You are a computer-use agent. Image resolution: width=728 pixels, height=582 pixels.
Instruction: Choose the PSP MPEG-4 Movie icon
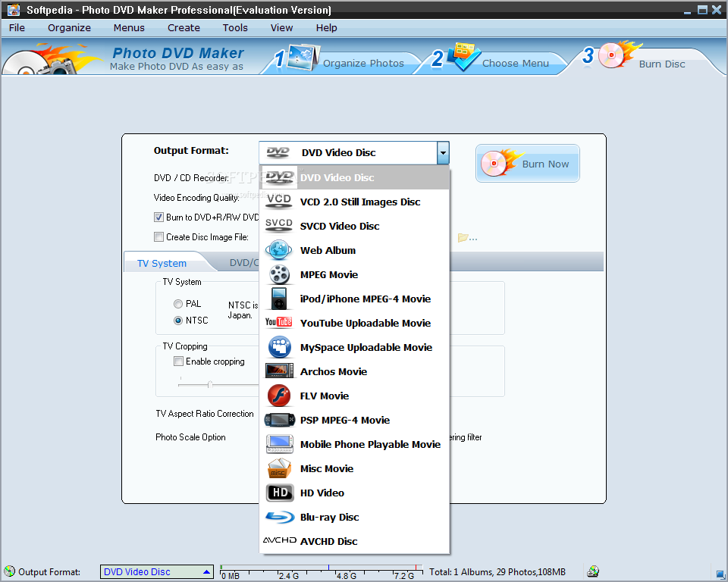[279, 420]
